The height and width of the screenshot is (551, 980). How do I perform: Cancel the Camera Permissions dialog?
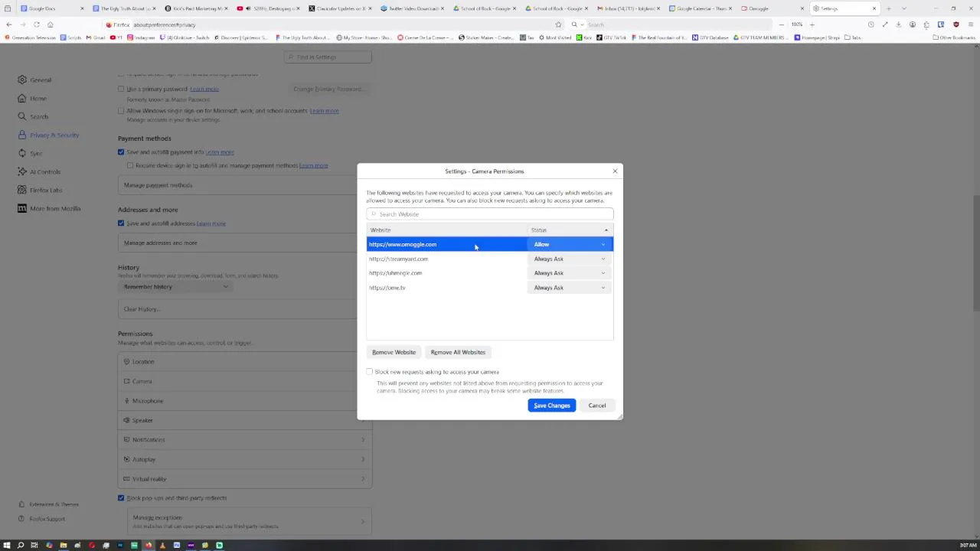click(x=596, y=406)
